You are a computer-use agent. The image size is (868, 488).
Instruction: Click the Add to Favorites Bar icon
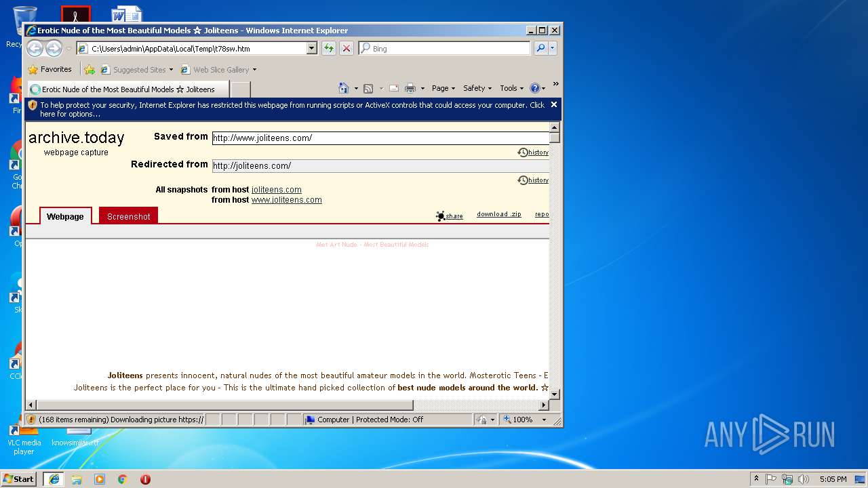[90, 69]
